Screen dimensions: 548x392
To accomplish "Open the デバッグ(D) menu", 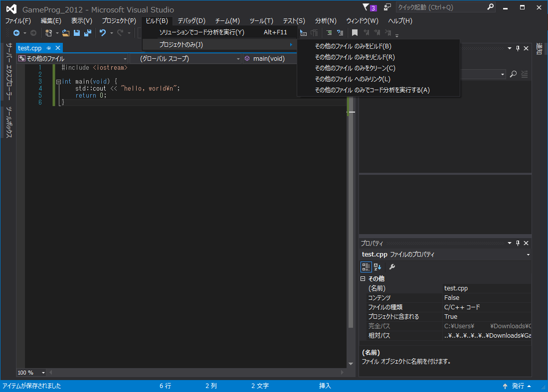I will 191,21.
